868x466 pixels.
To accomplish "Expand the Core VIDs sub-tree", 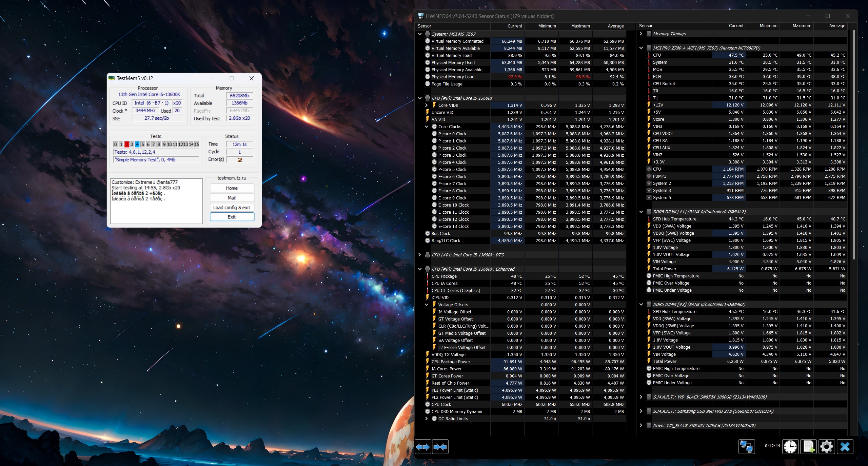I will pyautogui.click(x=427, y=105).
